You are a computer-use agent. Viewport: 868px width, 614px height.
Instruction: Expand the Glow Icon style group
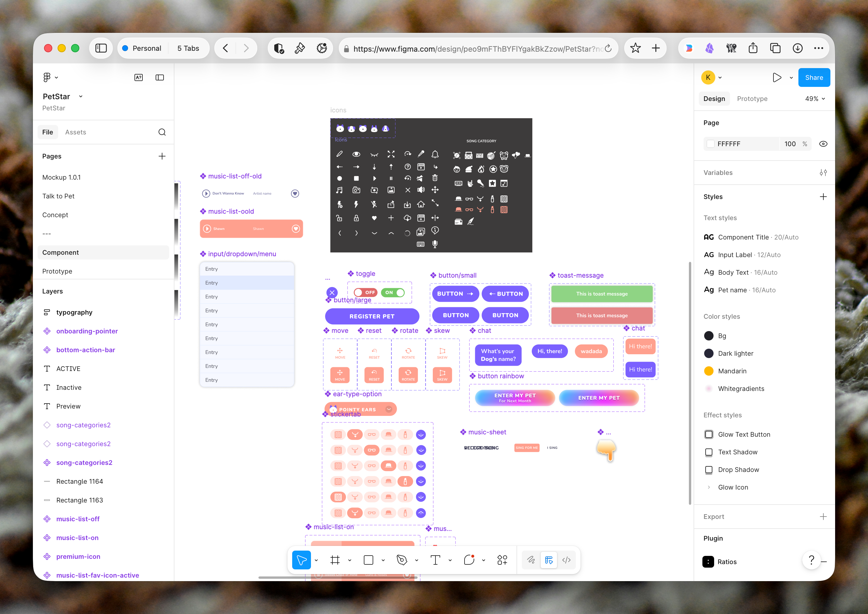coord(709,487)
